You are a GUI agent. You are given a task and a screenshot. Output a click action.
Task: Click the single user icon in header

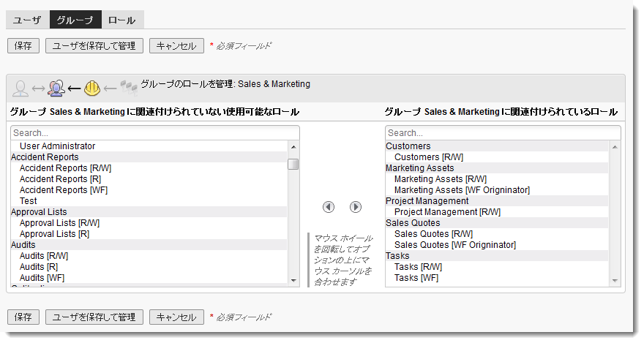click(20, 88)
